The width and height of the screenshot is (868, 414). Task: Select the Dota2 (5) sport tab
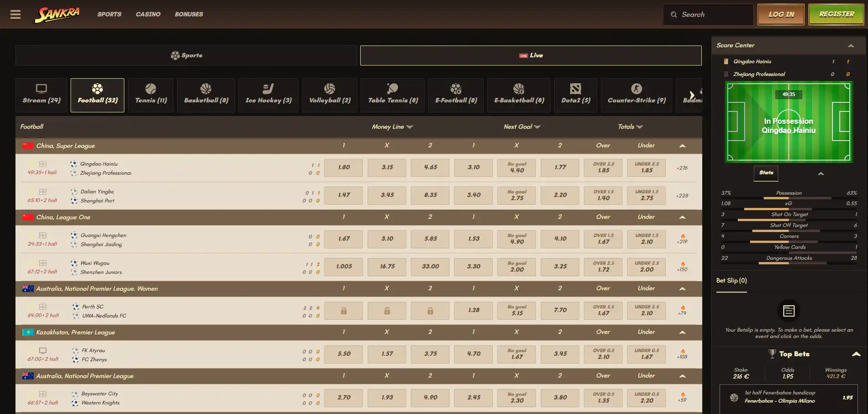tap(576, 95)
